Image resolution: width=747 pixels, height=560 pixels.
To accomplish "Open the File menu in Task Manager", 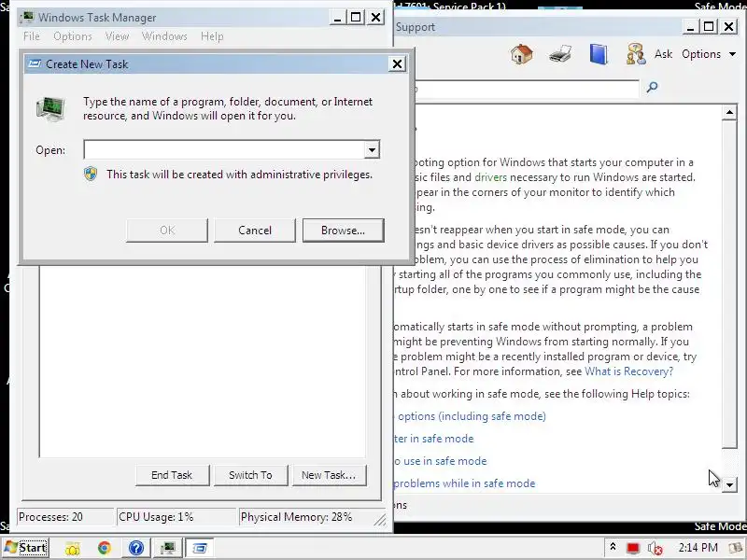I will pyautogui.click(x=32, y=36).
